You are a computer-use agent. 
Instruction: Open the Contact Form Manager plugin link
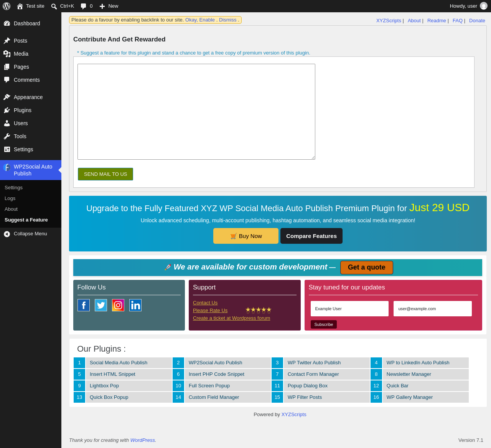coord(313,374)
